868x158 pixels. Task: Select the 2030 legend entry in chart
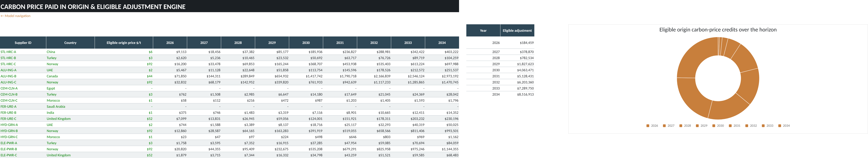(x=718, y=126)
